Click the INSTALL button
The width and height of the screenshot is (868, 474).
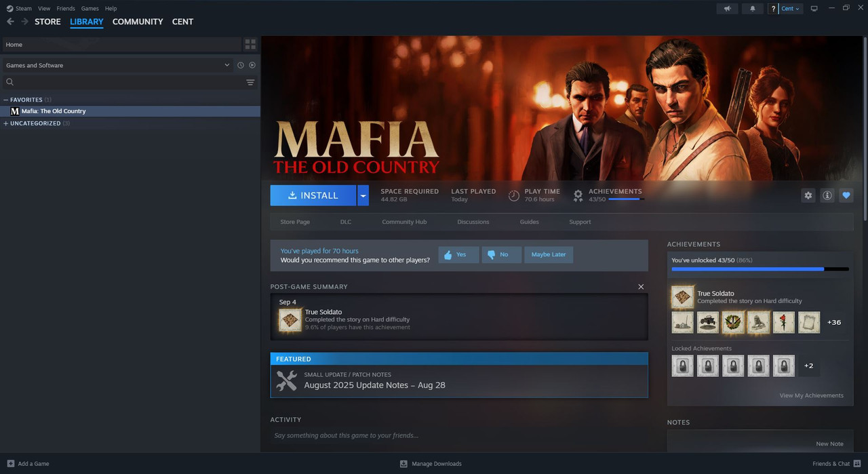point(313,195)
